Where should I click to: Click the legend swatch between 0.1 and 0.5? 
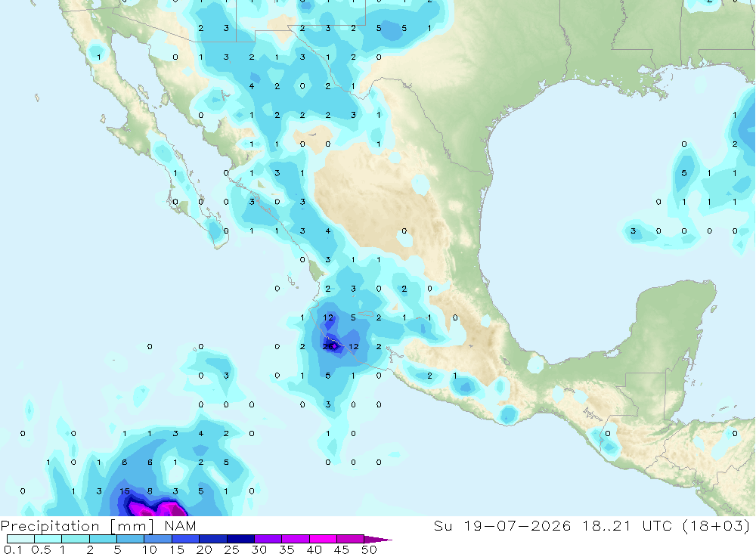coord(20,539)
